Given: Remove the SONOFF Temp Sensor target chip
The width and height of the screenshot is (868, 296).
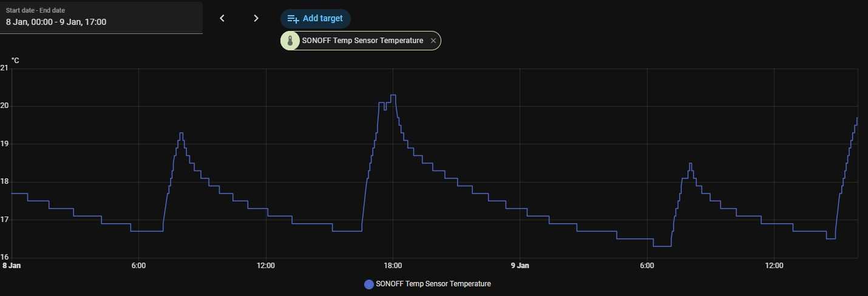Looking at the screenshot, I should (433, 41).
